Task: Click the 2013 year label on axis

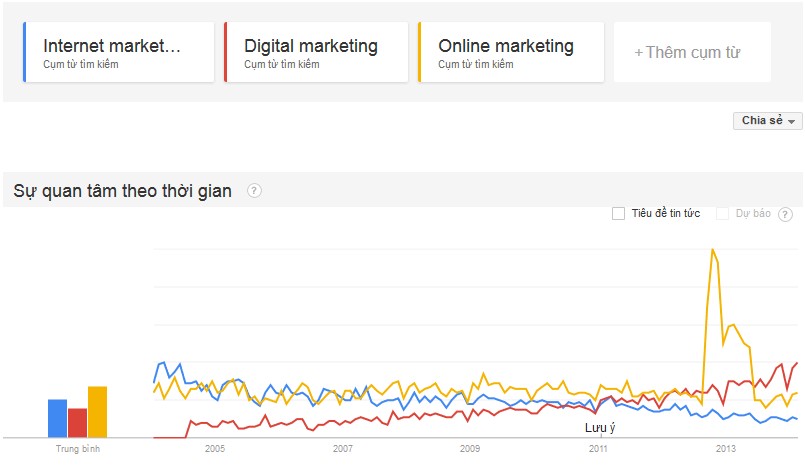Action: [725, 450]
